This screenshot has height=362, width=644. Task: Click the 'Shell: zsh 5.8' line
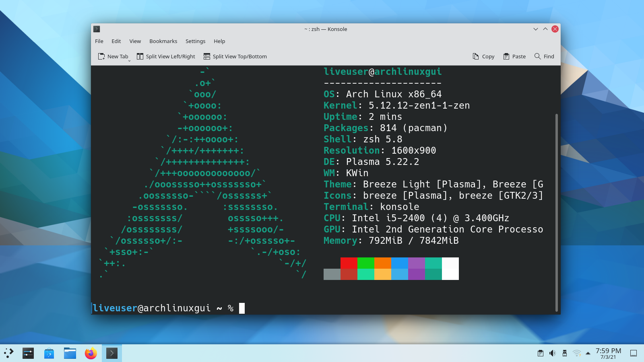tap(363, 139)
